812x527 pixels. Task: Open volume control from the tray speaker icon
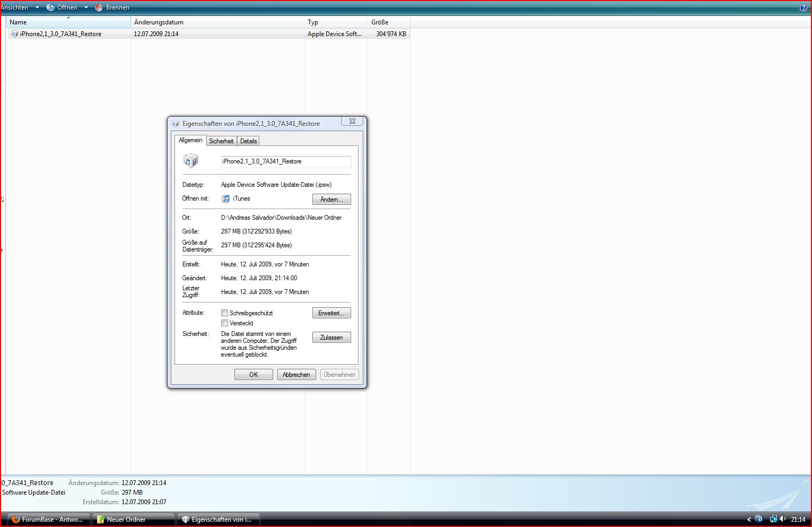(x=783, y=519)
